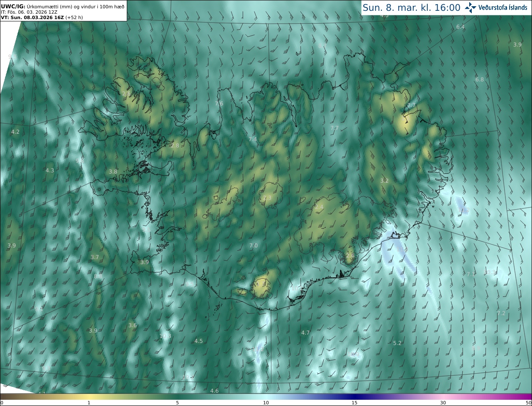Click the "15" label on the color scale

[355, 403]
